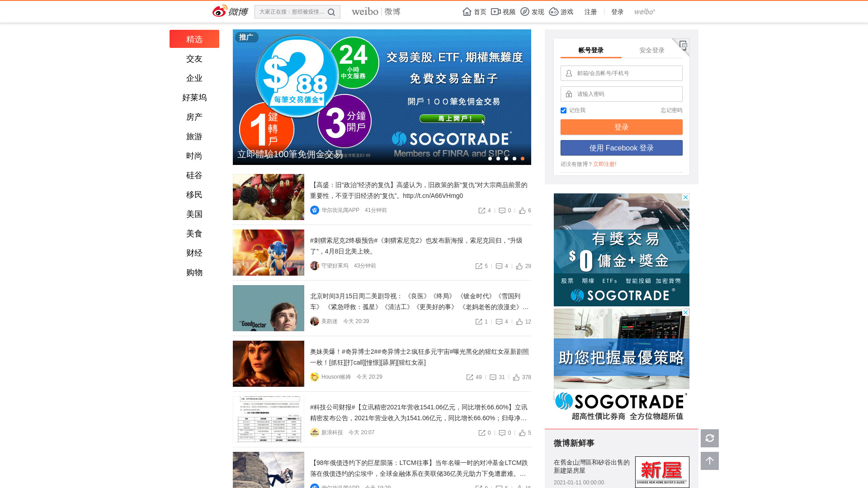
Task: Click the search magnifier icon
Action: pyautogui.click(x=331, y=12)
